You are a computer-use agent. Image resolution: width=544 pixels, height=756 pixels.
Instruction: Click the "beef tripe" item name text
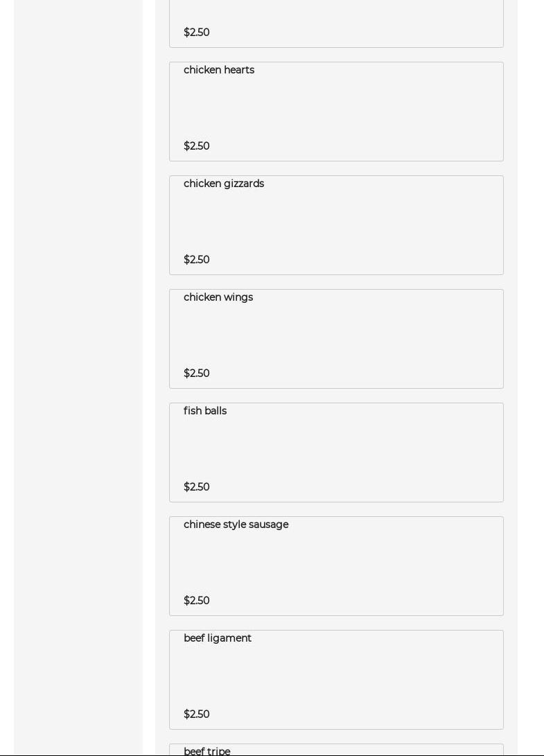pyautogui.click(x=207, y=751)
